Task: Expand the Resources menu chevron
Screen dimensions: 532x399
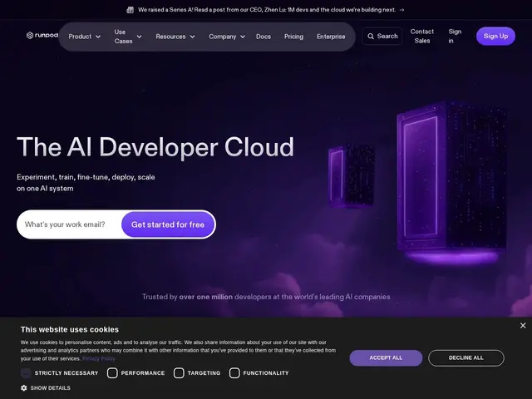Action: tap(192, 37)
